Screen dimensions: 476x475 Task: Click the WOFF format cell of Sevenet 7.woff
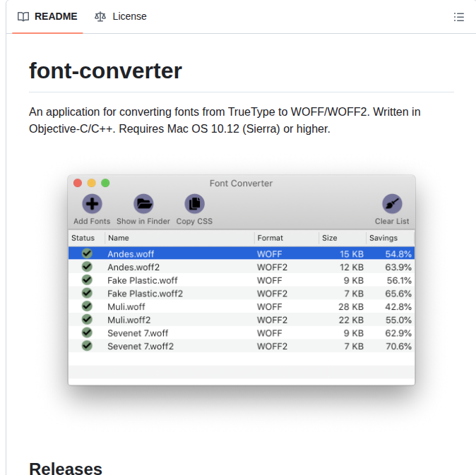(x=269, y=333)
